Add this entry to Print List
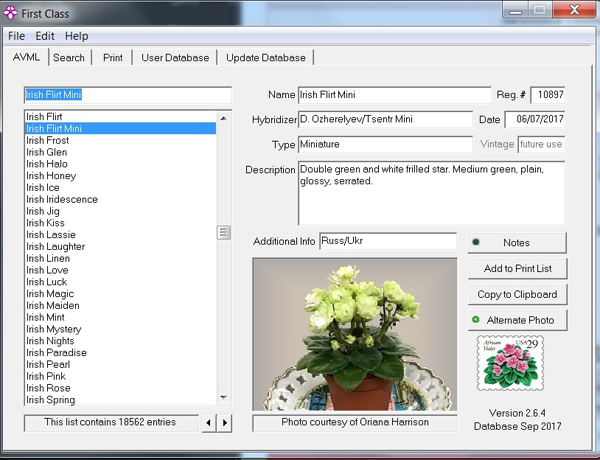This screenshot has height=460, width=600. pos(517,268)
